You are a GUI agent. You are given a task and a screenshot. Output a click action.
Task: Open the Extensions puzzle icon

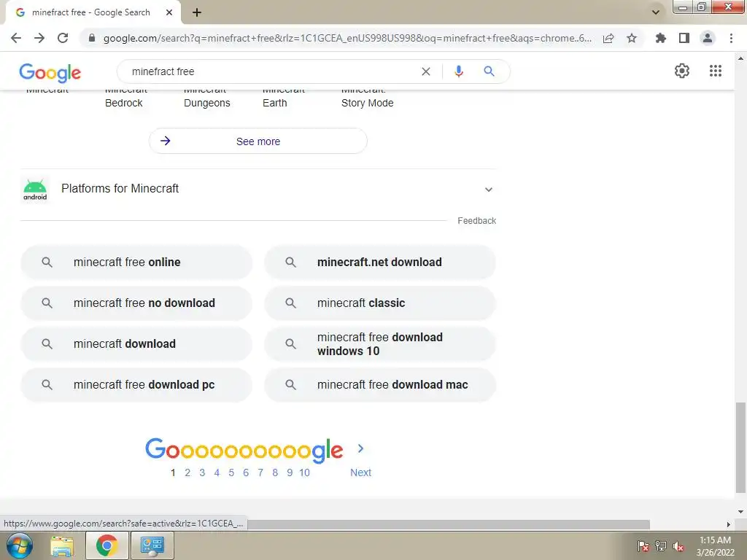(661, 38)
